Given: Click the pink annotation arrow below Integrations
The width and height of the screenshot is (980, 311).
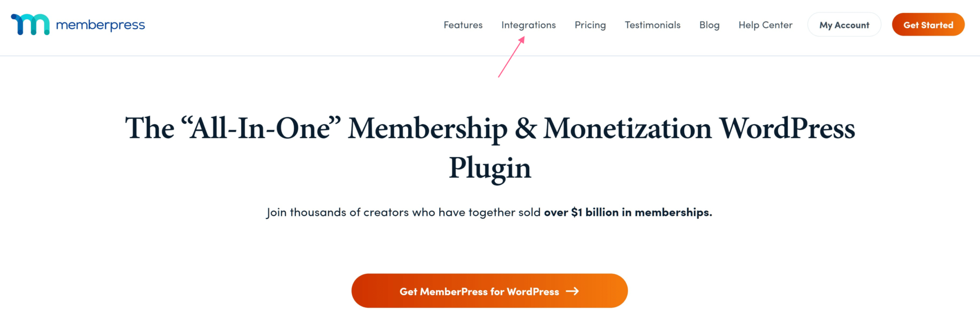Looking at the screenshot, I should (512, 57).
